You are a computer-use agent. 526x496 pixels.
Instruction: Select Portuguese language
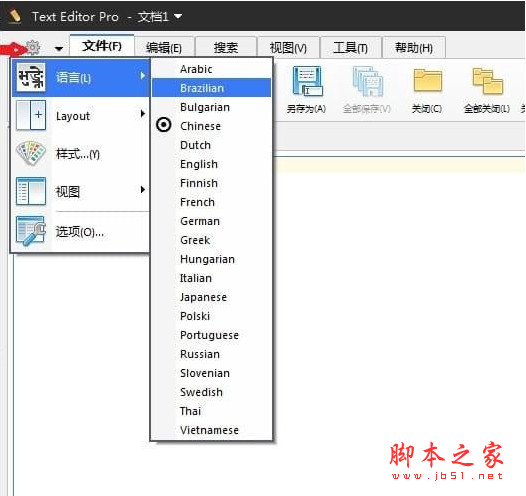coord(211,335)
